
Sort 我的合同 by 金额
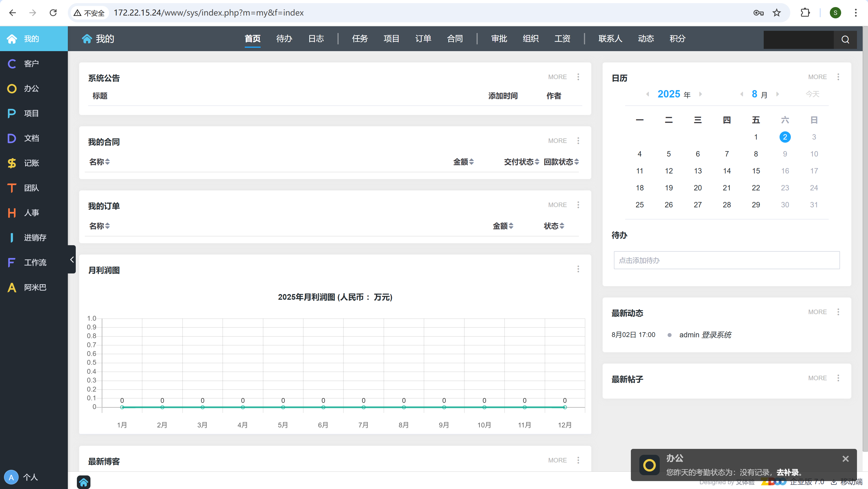pyautogui.click(x=463, y=162)
